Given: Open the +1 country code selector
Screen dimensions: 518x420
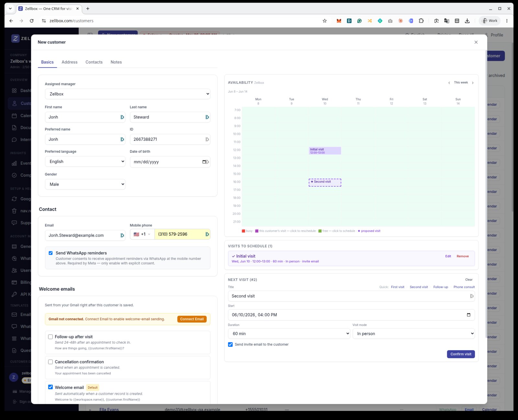Looking at the screenshot, I should pyautogui.click(x=142, y=234).
